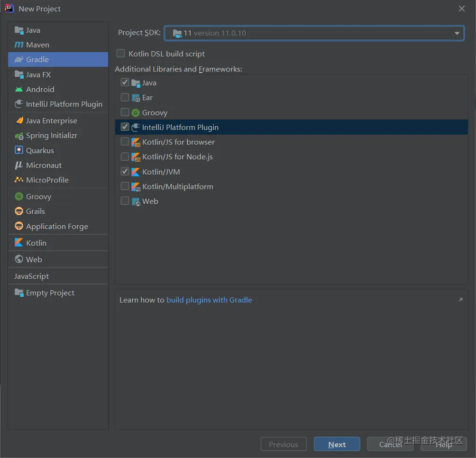The height and width of the screenshot is (458, 476).
Task: Click the Kotlin/JS for Node.js icon
Action: [136, 157]
